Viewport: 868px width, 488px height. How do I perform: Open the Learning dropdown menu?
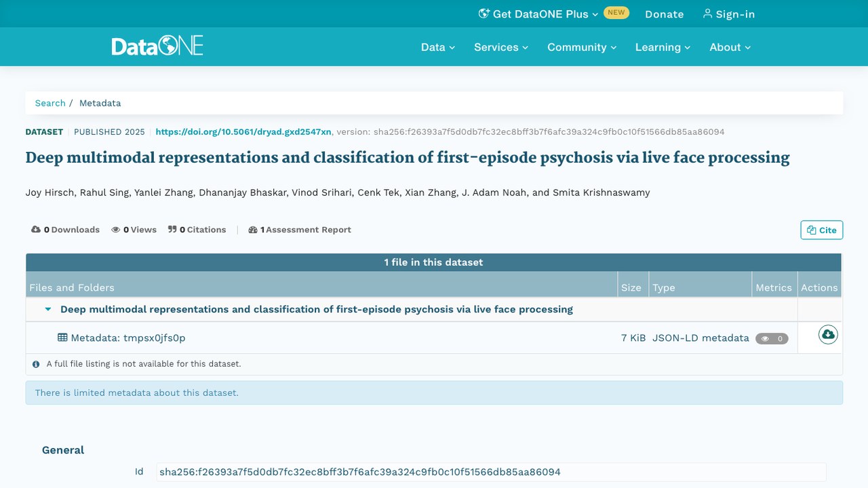663,47
